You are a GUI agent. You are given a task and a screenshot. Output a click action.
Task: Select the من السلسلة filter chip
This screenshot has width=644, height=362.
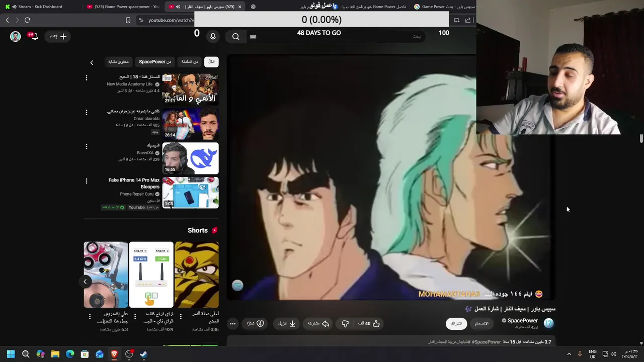pos(190,62)
